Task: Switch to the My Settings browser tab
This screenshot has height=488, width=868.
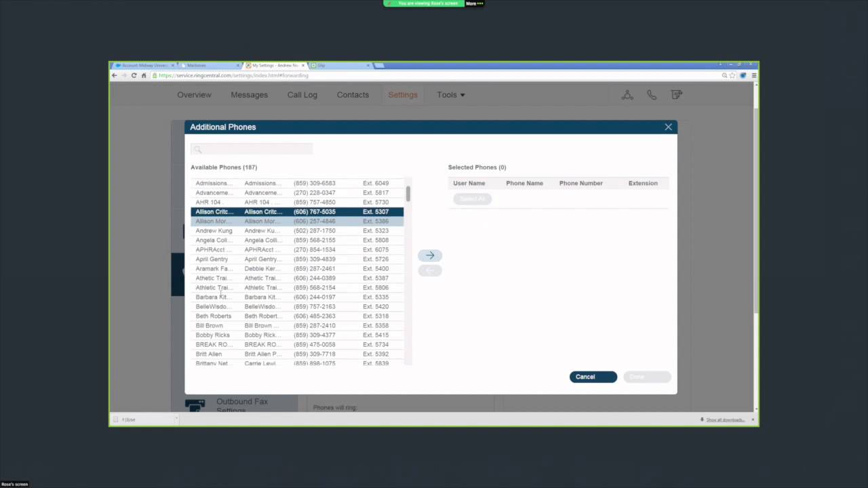Action: pos(275,66)
